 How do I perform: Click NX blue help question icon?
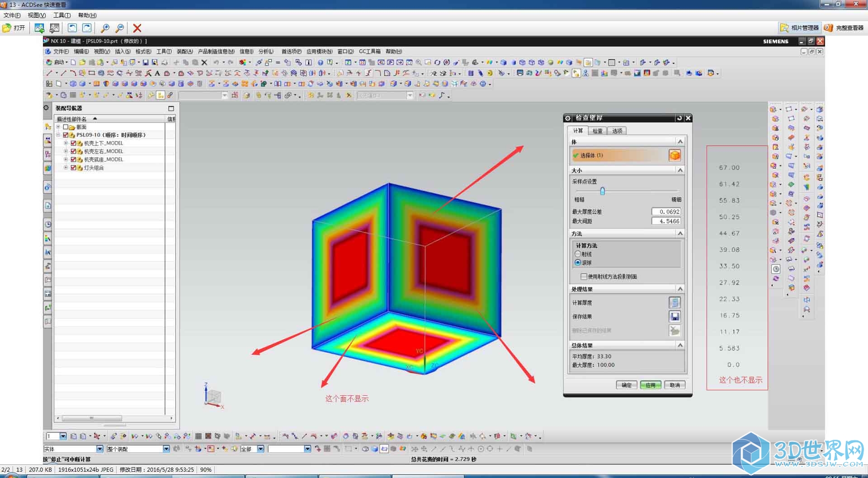point(320,62)
